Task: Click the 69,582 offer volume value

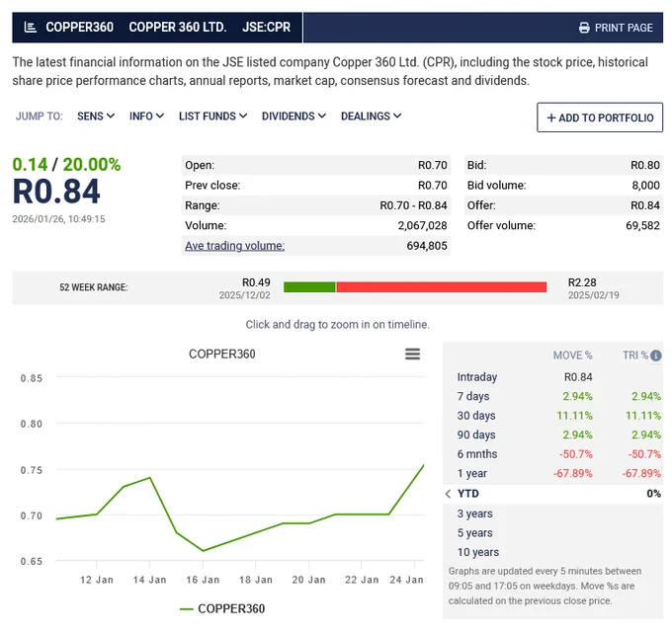Action: click(x=642, y=226)
